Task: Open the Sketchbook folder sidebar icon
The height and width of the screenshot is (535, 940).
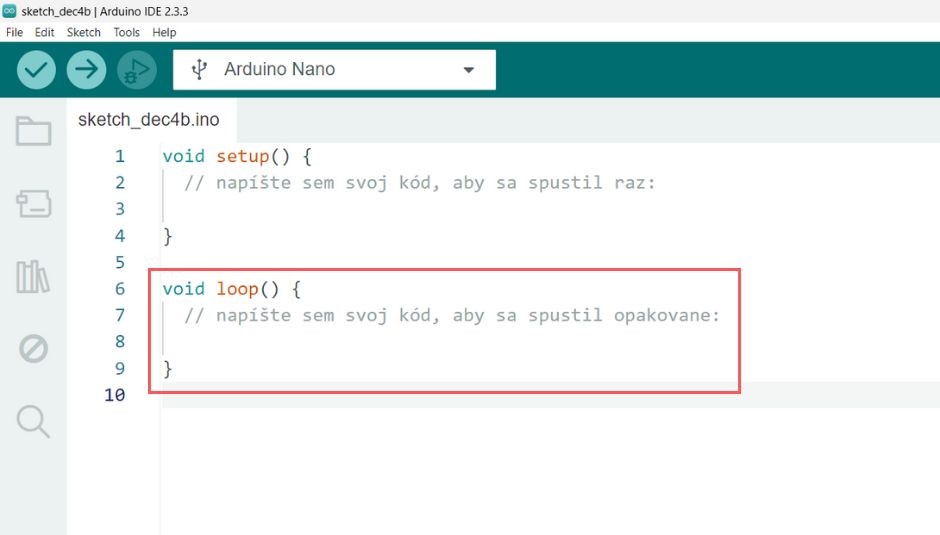Action: click(x=34, y=131)
